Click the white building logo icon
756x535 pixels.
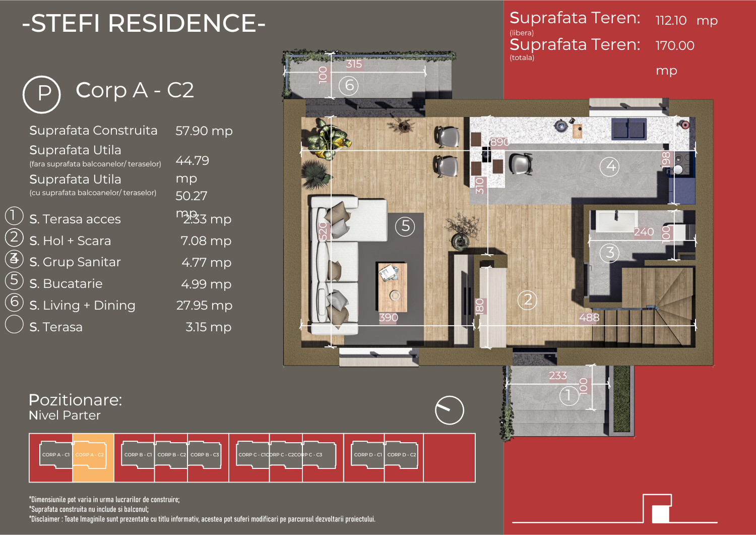tap(658, 509)
